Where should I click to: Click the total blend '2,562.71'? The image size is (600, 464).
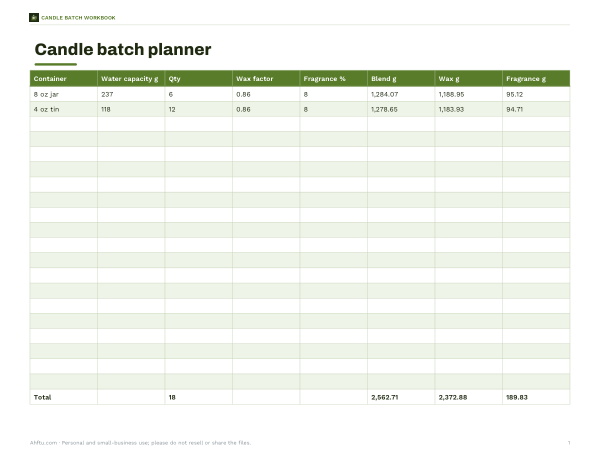385,397
